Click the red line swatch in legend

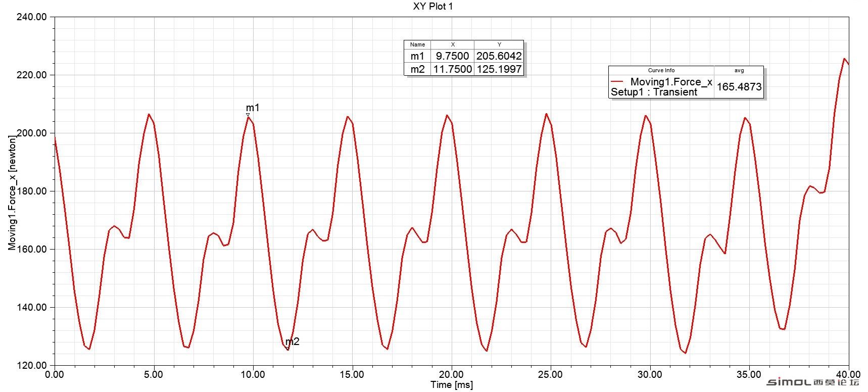point(618,81)
